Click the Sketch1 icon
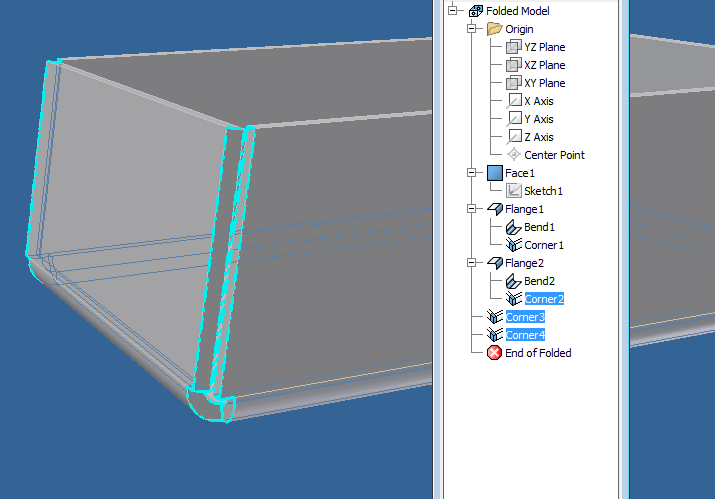The image size is (715, 499). pyautogui.click(x=513, y=191)
